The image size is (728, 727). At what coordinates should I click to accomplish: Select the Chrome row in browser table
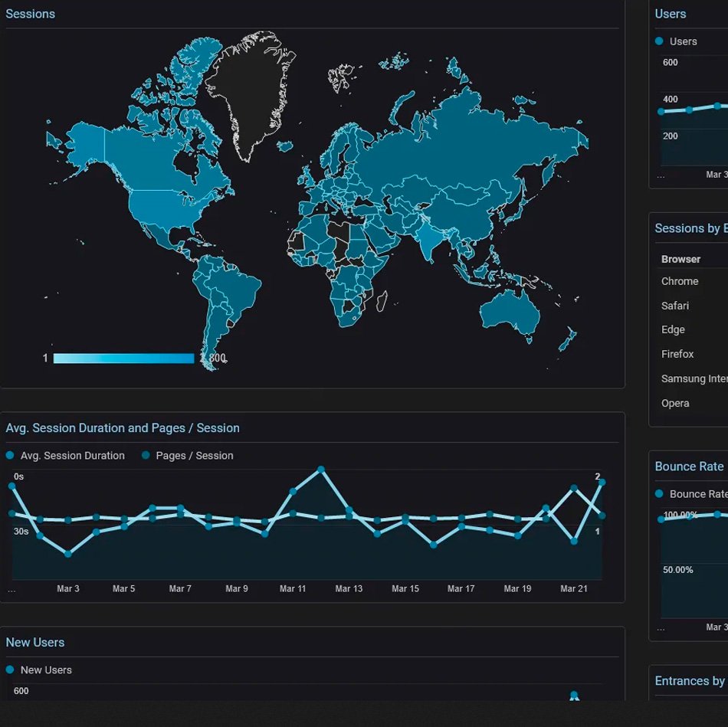click(680, 281)
